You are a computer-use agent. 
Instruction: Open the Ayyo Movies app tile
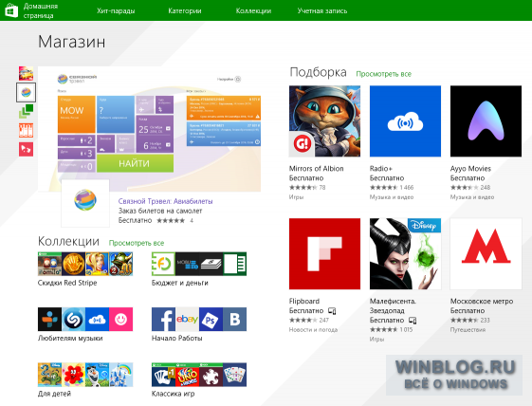tap(486, 121)
